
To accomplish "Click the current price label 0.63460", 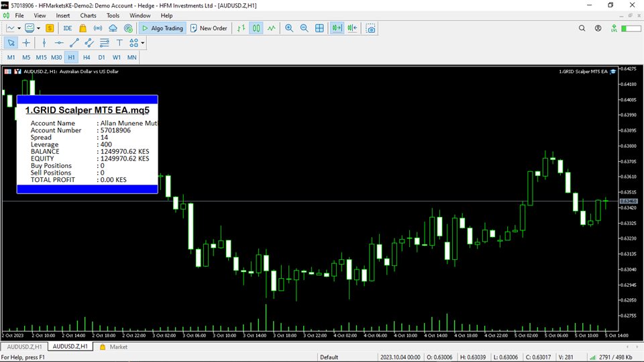I will pos(629,201).
